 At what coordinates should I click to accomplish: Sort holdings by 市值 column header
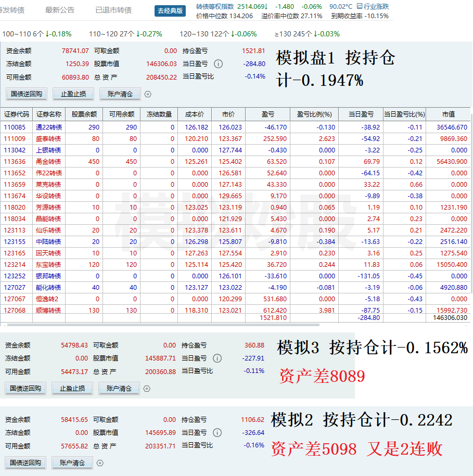tap(448, 114)
